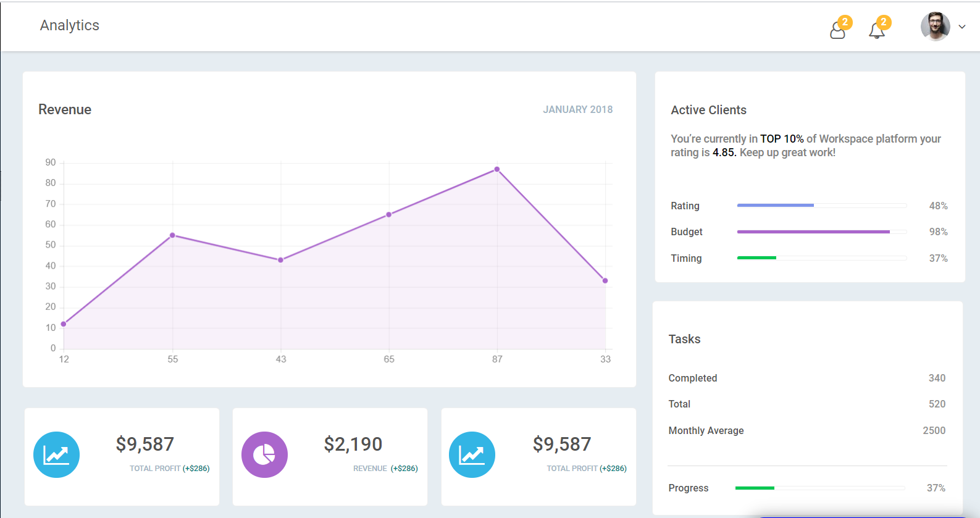Screen dimensions: 980x518
Task: Select the Monthly Average row
Action: [x=806, y=430]
